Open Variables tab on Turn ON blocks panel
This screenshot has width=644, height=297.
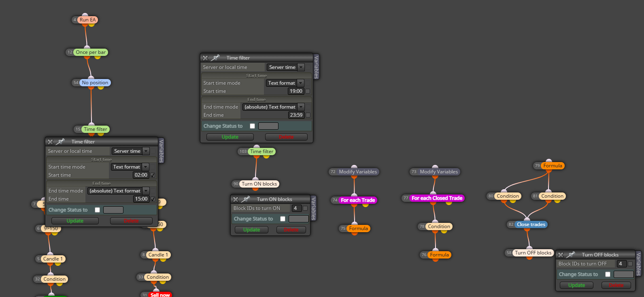(x=313, y=208)
